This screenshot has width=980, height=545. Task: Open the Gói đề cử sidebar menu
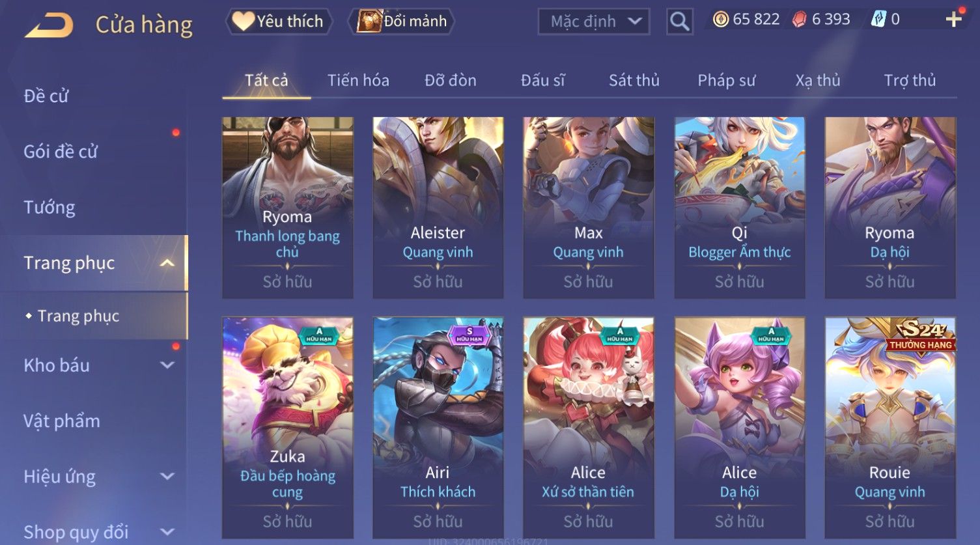coord(61,152)
